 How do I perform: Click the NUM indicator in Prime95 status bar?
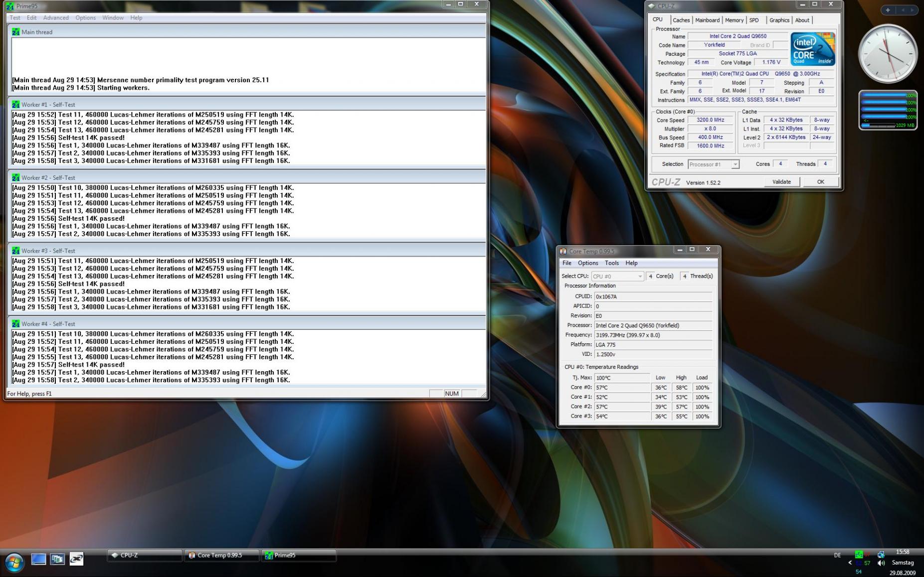[452, 394]
